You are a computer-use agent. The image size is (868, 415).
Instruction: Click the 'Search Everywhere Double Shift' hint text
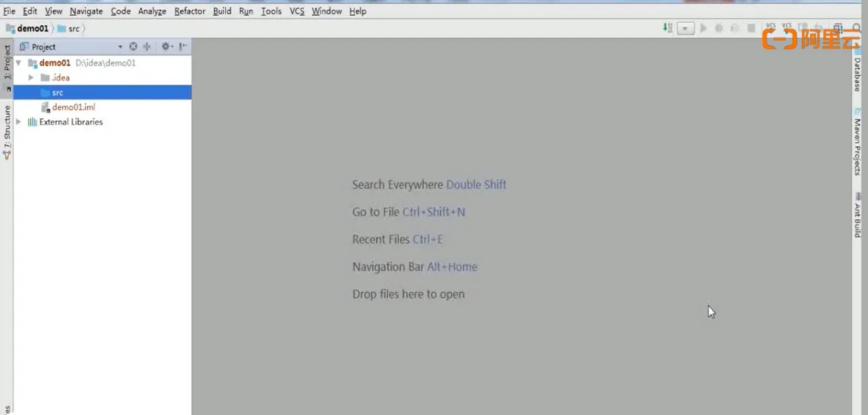point(429,185)
